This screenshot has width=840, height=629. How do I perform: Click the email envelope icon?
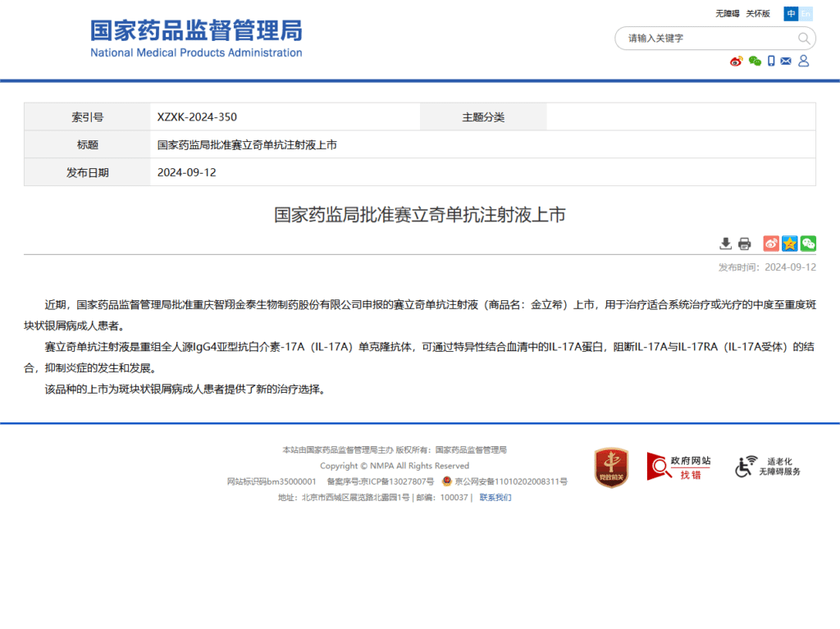click(786, 62)
